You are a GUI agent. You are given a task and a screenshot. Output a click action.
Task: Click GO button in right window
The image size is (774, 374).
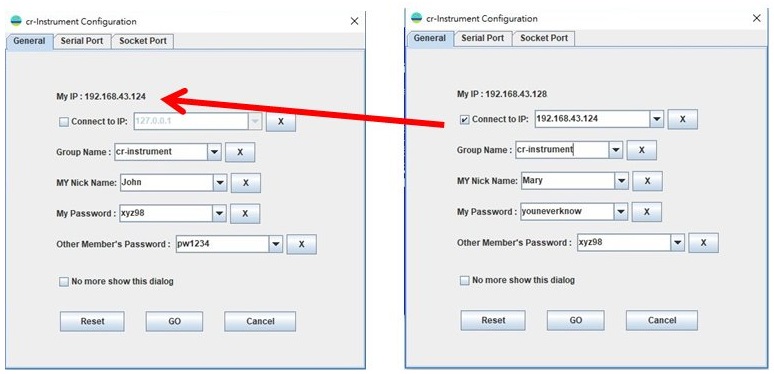(x=576, y=320)
